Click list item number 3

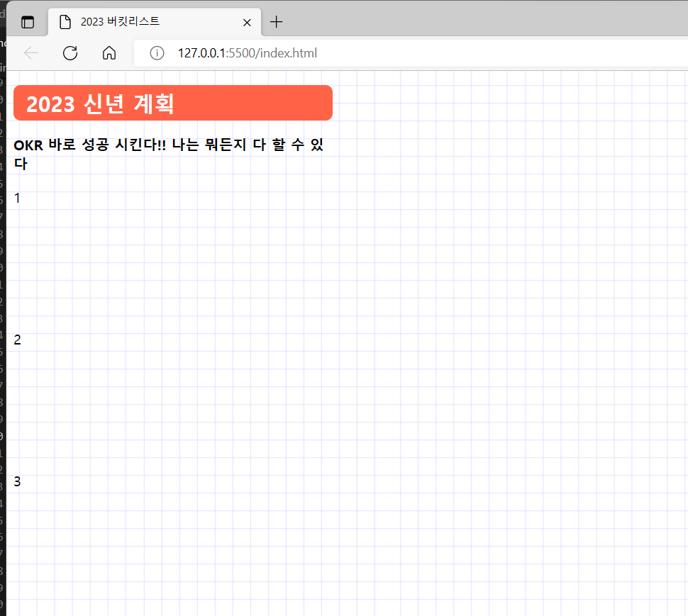17,481
